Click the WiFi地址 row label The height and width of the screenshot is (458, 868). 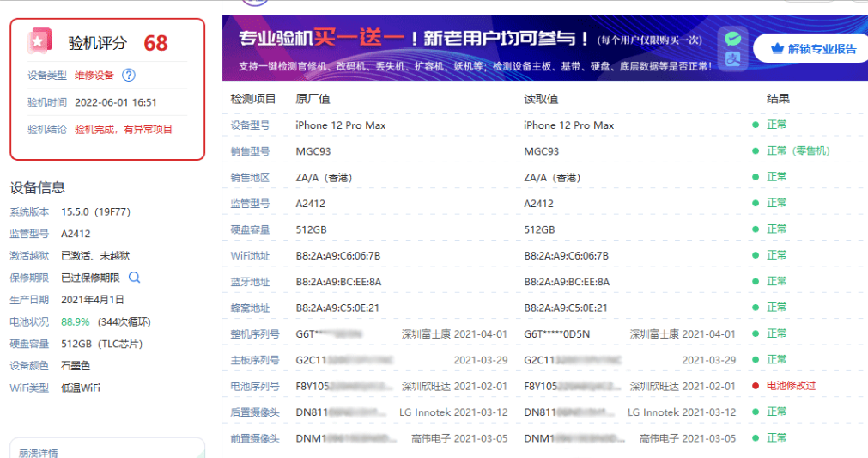(250, 255)
